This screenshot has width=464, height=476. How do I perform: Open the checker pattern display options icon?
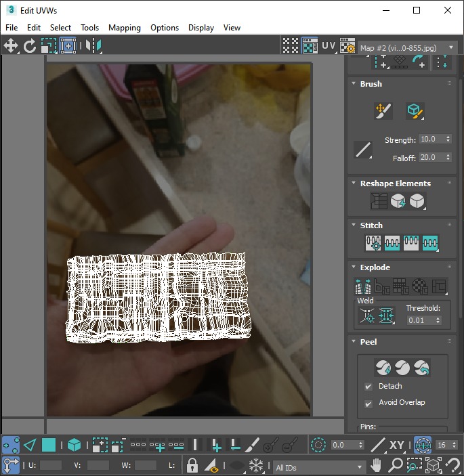tap(291, 46)
